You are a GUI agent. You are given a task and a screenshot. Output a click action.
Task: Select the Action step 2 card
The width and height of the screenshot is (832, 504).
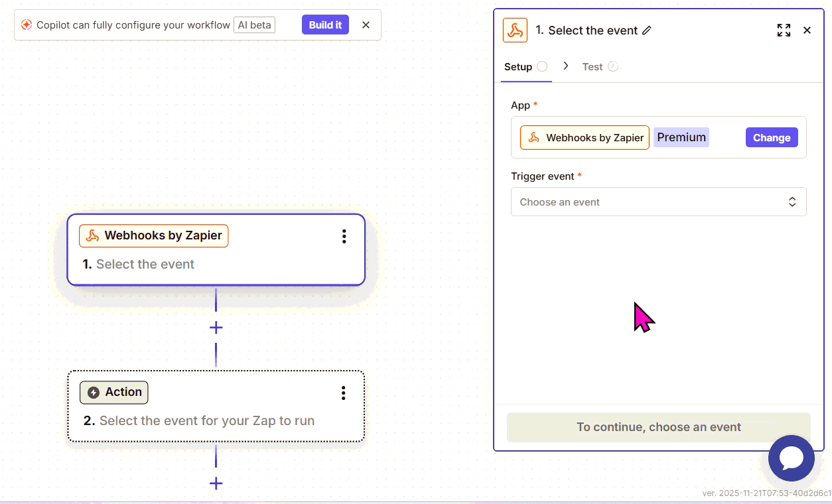pyautogui.click(x=216, y=407)
